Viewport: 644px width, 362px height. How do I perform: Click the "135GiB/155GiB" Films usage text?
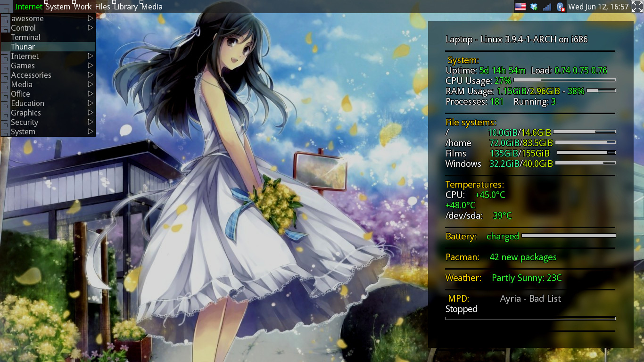point(520,154)
